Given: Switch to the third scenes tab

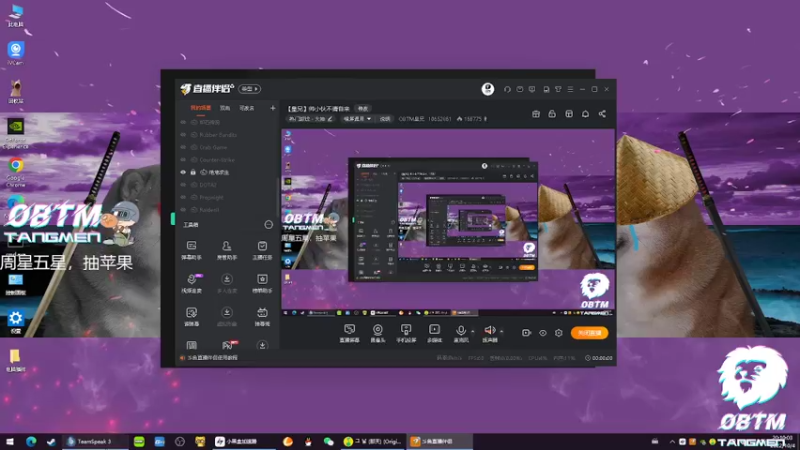Looking at the screenshot, I should click(x=247, y=108).
